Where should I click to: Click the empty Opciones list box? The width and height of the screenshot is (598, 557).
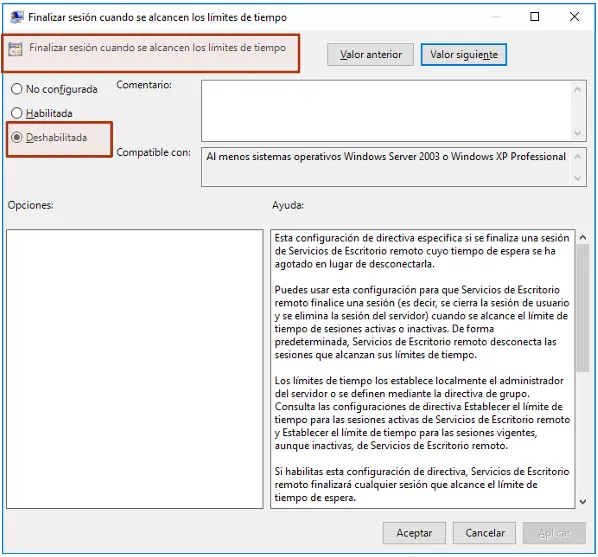click(135, 369)
